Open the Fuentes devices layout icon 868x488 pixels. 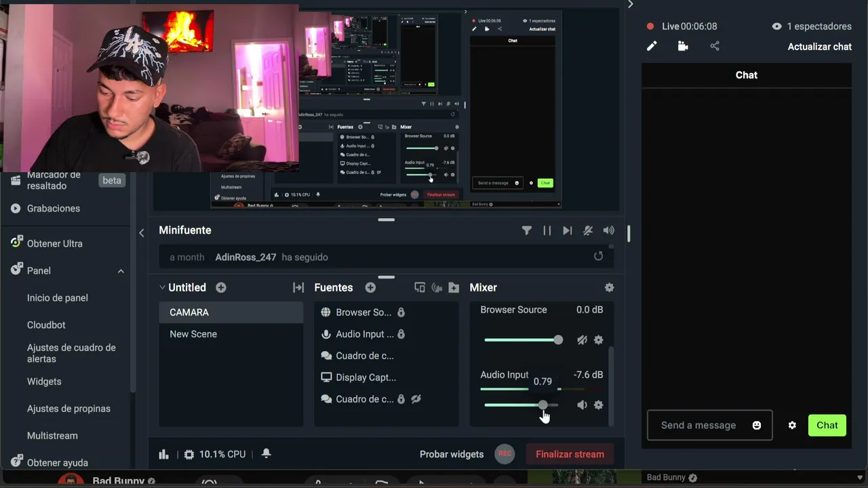(x=420, y=287)
